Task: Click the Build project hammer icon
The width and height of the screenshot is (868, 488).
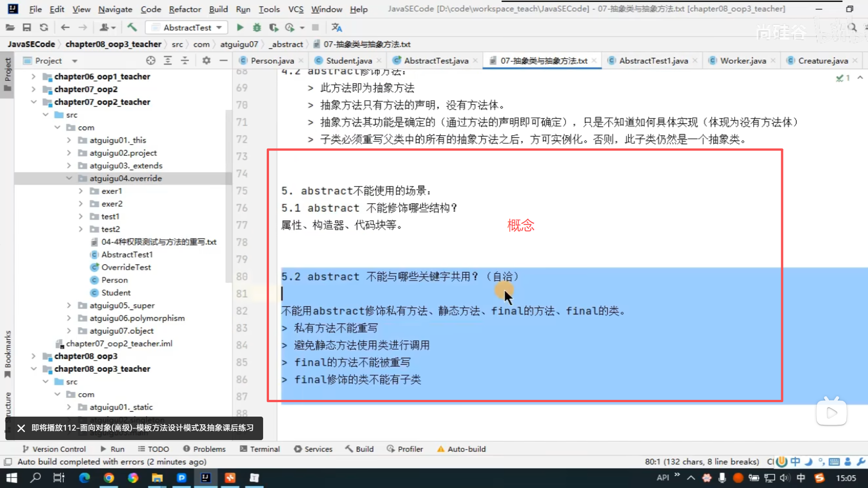Action: click(x=132, y=28)
